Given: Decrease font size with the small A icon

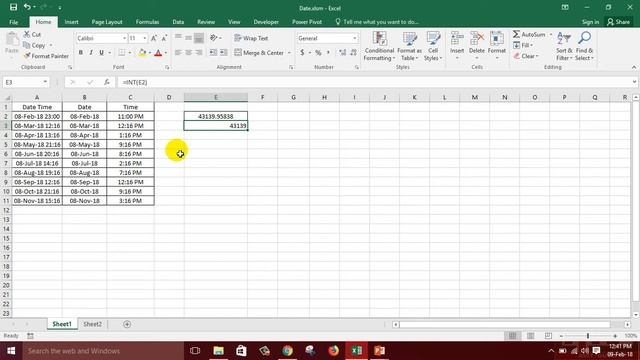Looking at the screenshot, I should click(164, 38).
